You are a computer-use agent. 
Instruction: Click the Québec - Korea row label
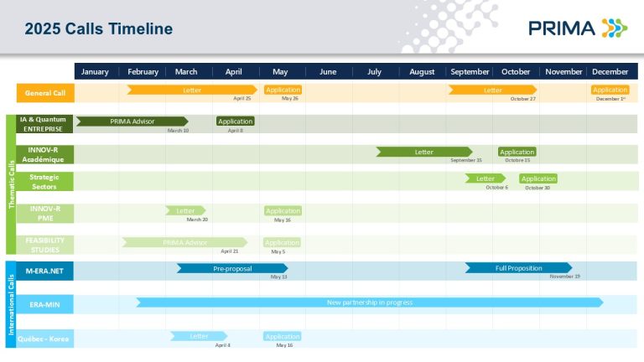pyautogui.click(x=45, y=339)
